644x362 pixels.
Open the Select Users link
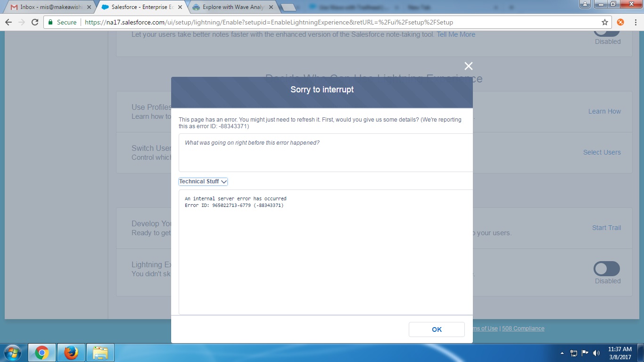602,152
